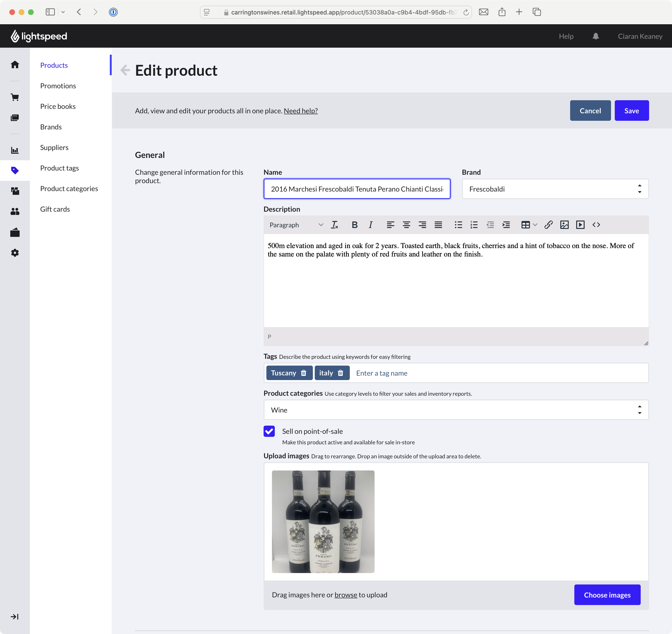Insert a numbered list
Viewport: 672px width, 634px height.
click(x=474, y=225)
